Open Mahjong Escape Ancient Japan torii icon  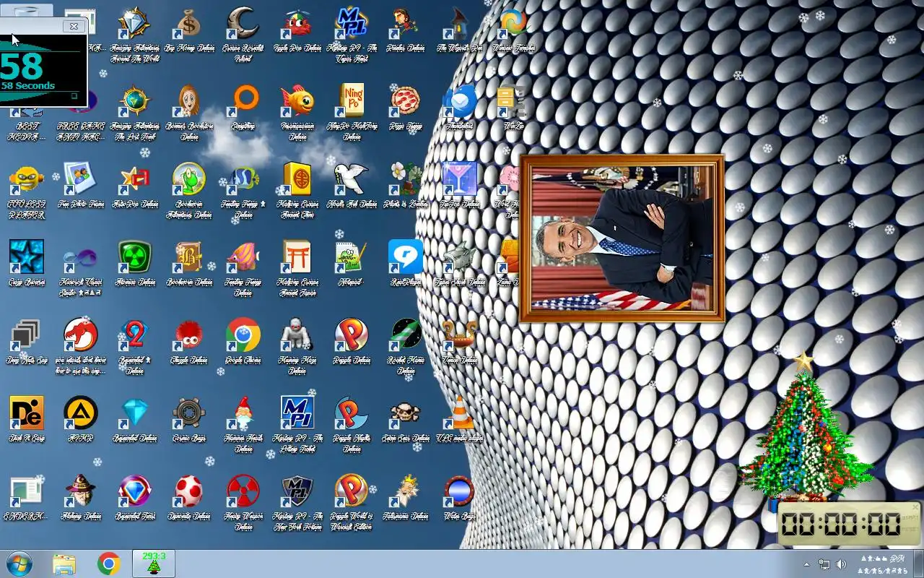click(297, 257)
